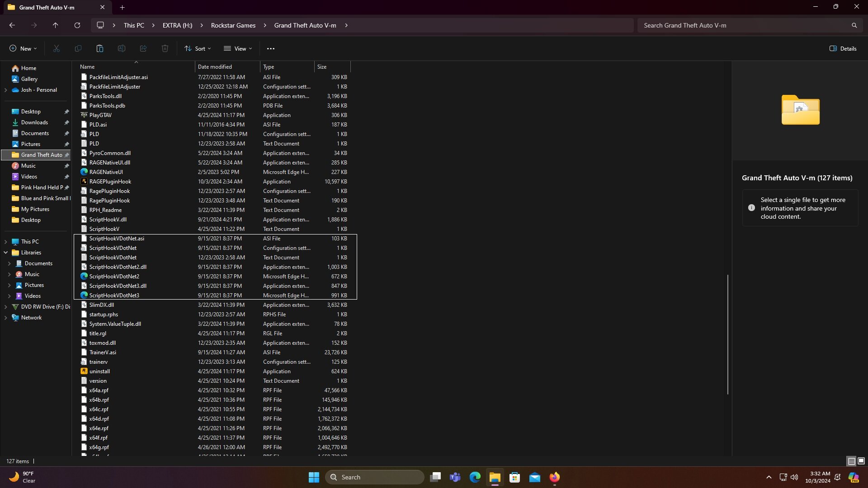
Task: Click the Delete trash can icon
Action: click(165, 48)
